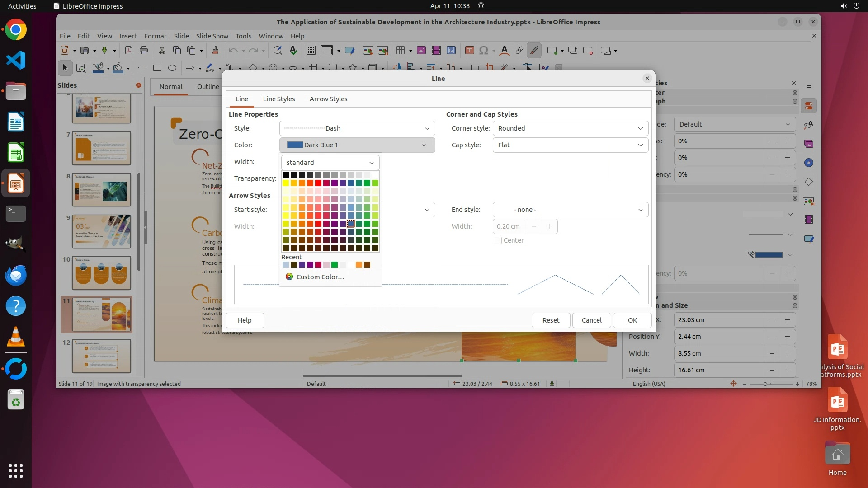Expand the Corner style Rounded dropdown
Screen dimensions: 868x488
tap(570, 128)
